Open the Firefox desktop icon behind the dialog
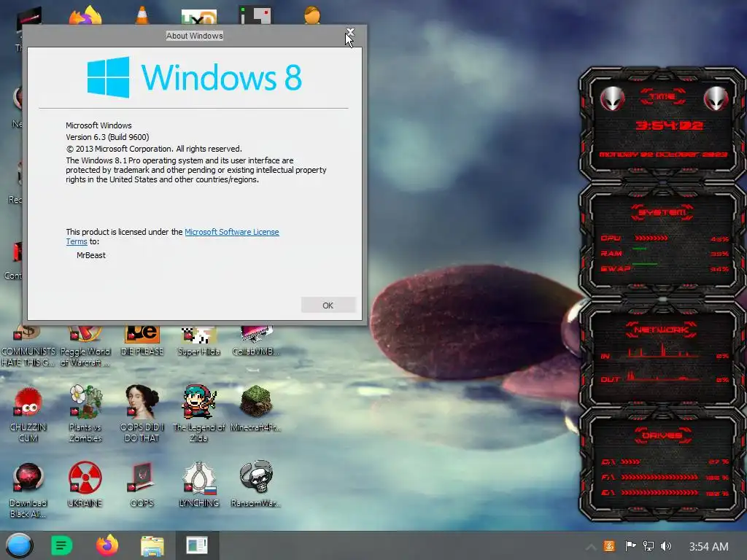 [x=85, y=15]
